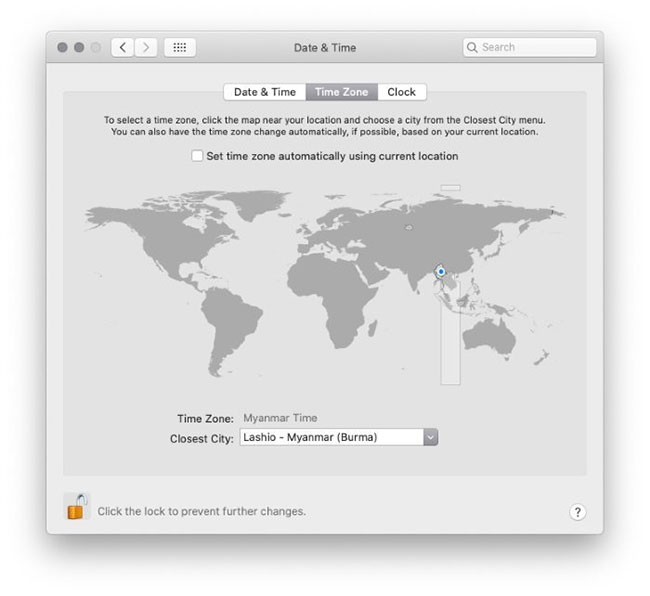The height and width of the screenshot is (596, 650).
Task: Switch to the Date & Time tab
Action: (265, 92)
